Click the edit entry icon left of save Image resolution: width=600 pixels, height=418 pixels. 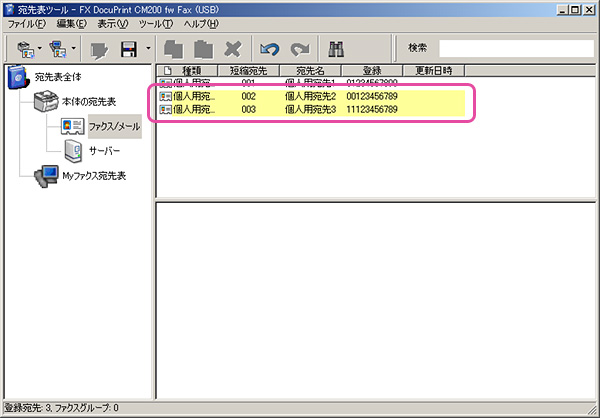click(x=98, y=48)
